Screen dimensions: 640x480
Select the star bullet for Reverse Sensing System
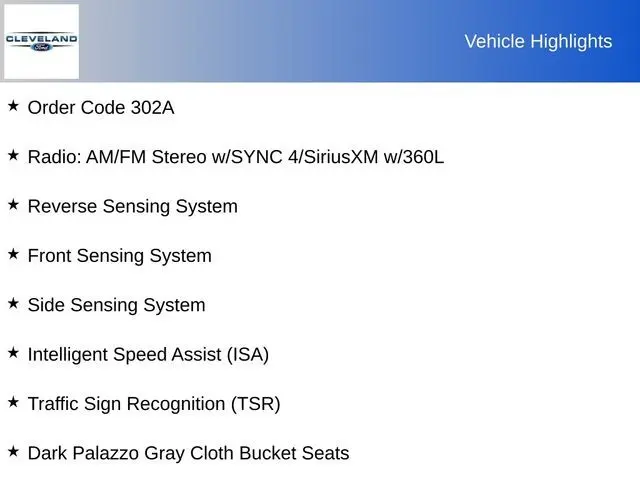click(13, 204)
